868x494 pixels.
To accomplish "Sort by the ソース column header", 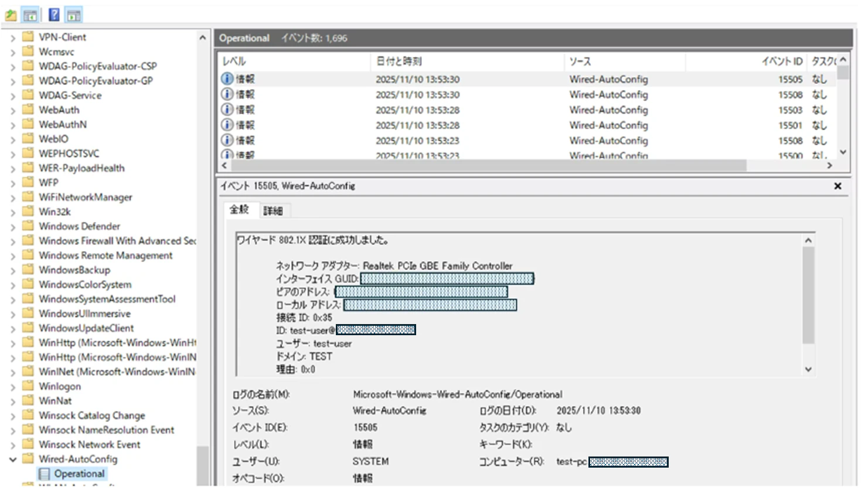I will (x=625, y=61).
